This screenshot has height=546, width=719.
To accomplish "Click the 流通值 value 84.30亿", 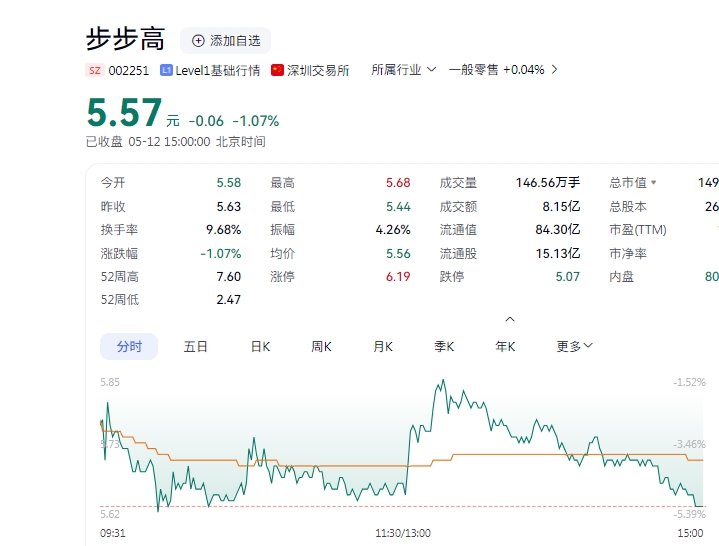I will coord(558,230).
